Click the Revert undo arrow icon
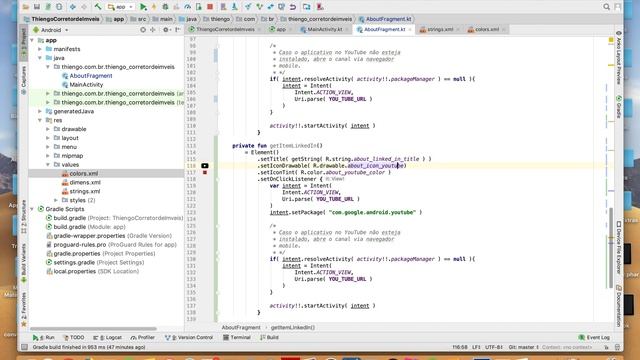640x360 pixels. pos(293,7)
